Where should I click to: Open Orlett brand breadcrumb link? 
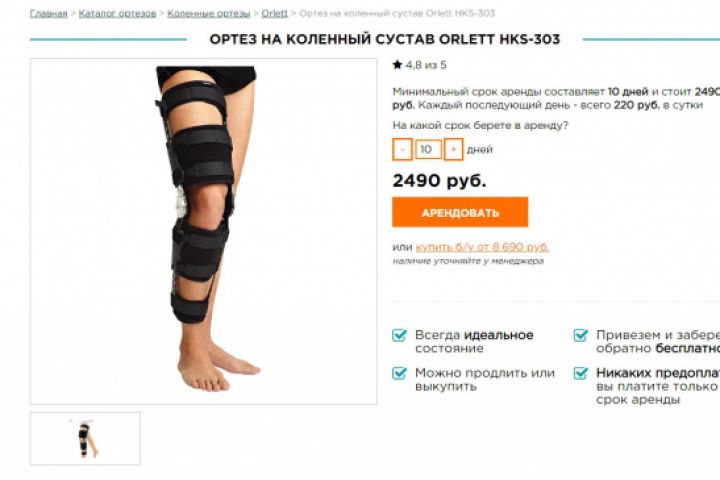click(275, 13)
